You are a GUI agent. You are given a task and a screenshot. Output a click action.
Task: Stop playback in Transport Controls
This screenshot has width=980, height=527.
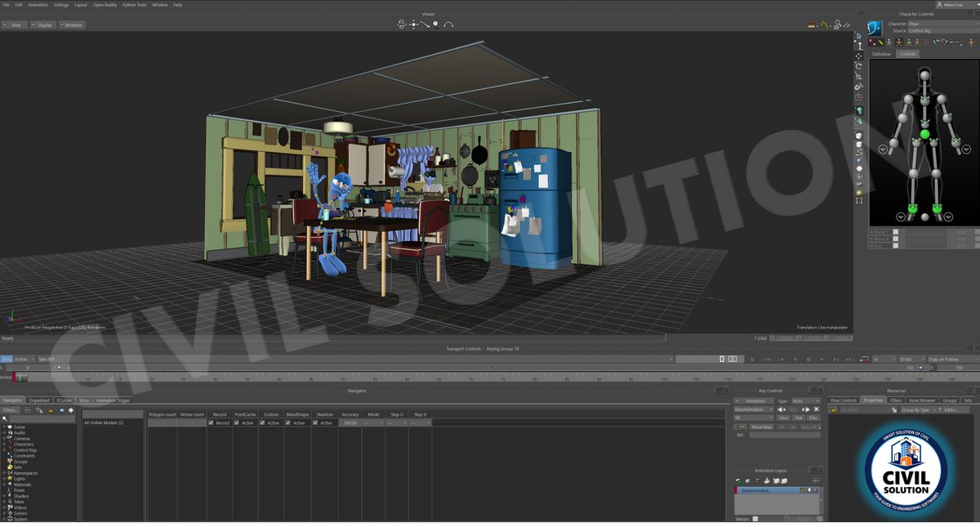click(808, 360)
